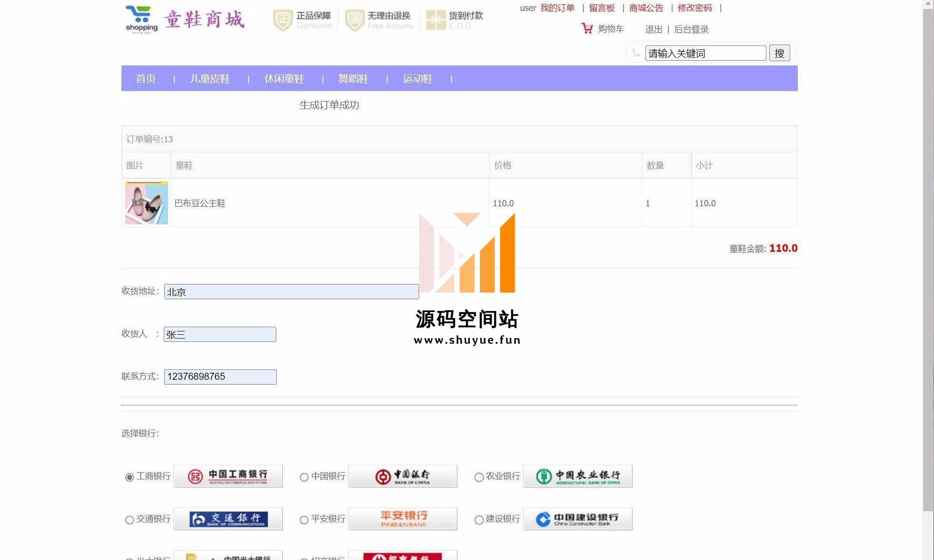Click the 中国农业银行 logo image
934x560 pixels.
(578, 476)
